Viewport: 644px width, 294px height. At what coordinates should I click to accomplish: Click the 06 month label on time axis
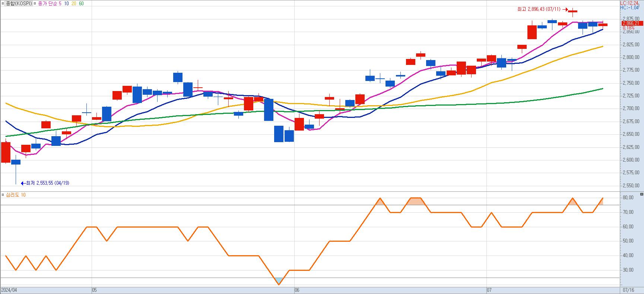pos(297,290)
